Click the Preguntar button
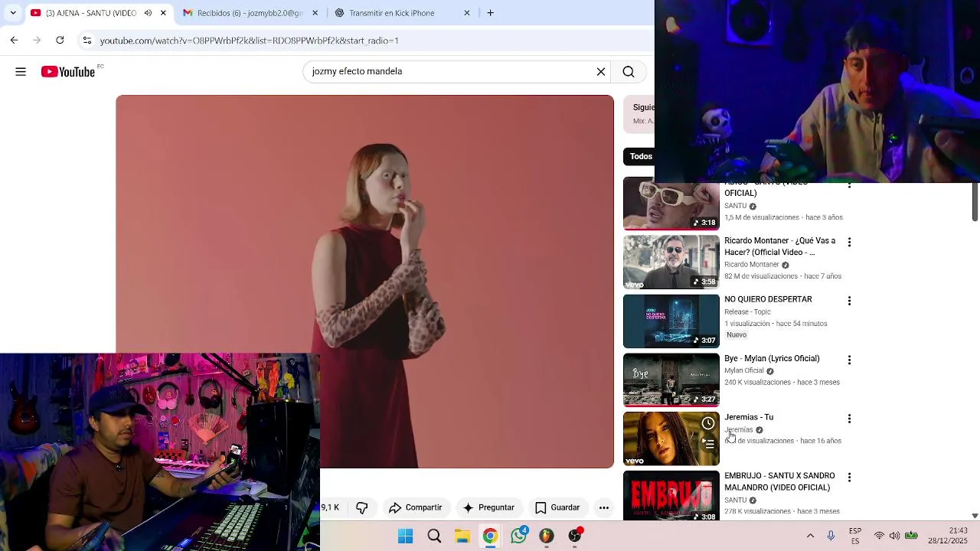Screen dimensions: 980x551 click(488, 507)
